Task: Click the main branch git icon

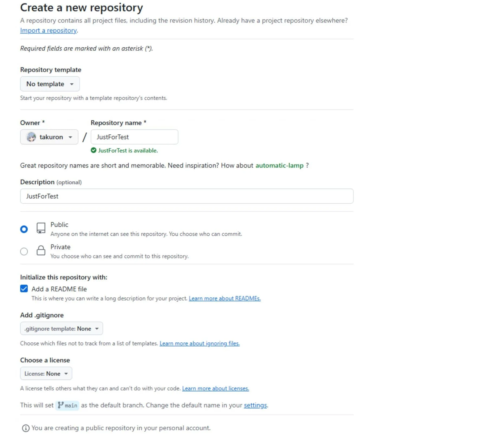Action: [61, 405]
